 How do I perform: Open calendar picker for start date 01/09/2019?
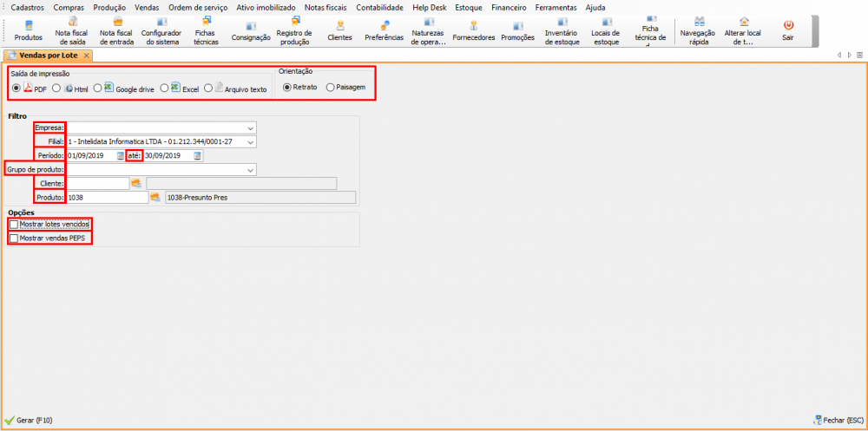(x=122, y=156)
